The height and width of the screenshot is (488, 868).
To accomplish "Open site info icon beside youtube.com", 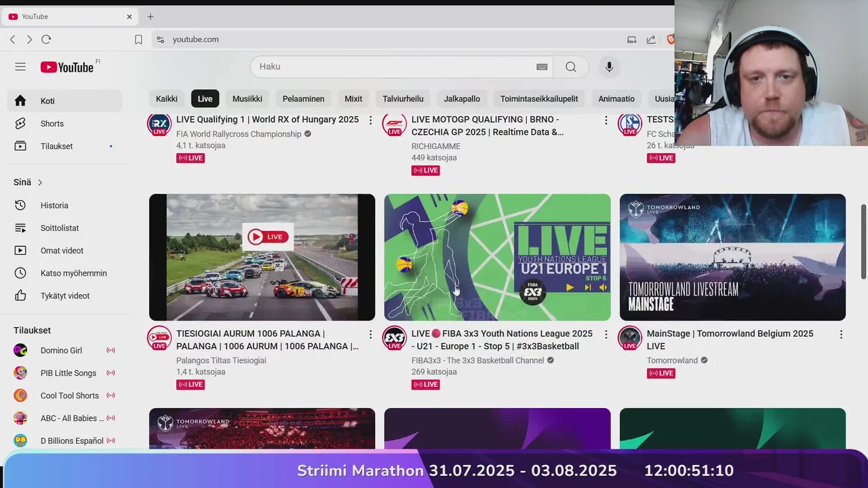I will [160, 39].
